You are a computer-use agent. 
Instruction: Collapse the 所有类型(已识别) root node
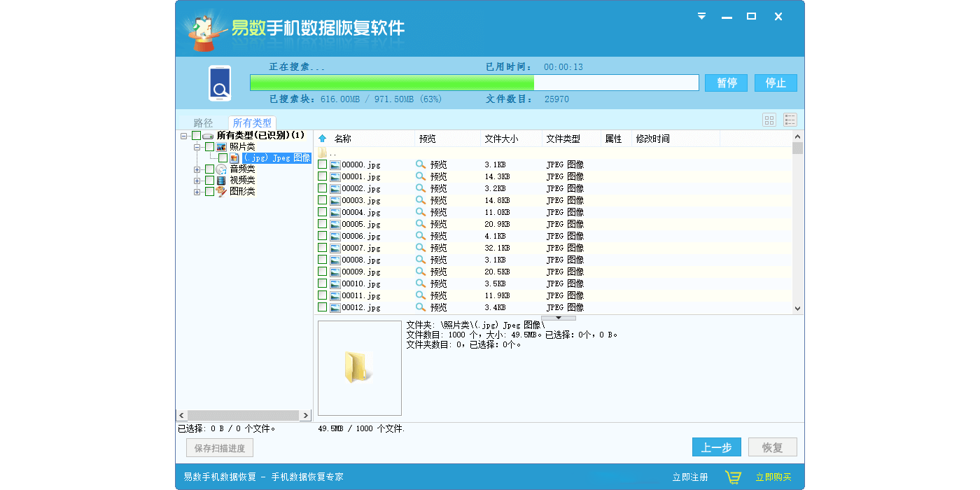(x=183, y=136)
